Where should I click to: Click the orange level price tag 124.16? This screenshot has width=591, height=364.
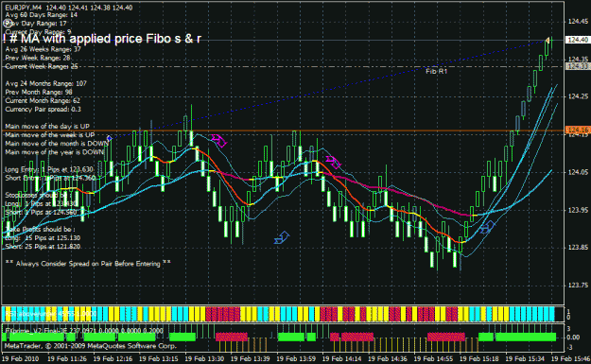(578, 130)
